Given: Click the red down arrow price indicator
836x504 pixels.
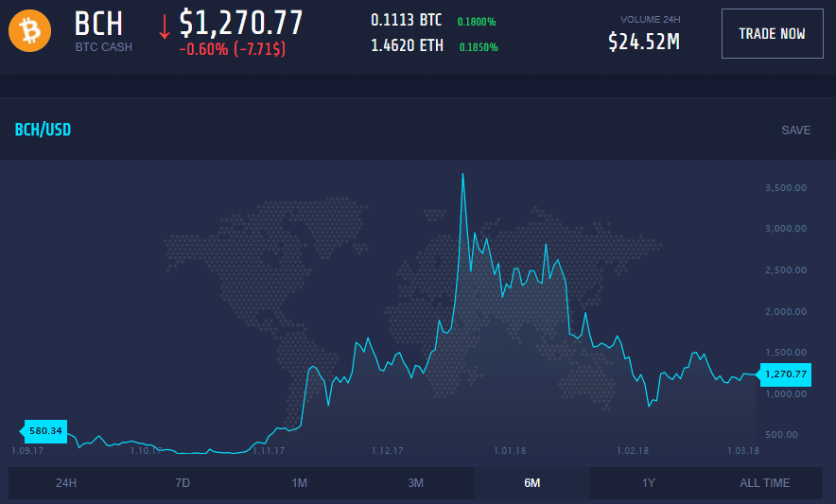Looking at the screenshot, I should (165, 26).
